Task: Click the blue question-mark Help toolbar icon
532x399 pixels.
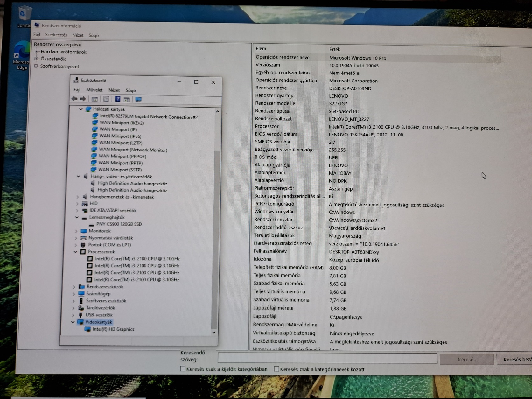Action: 118,99
